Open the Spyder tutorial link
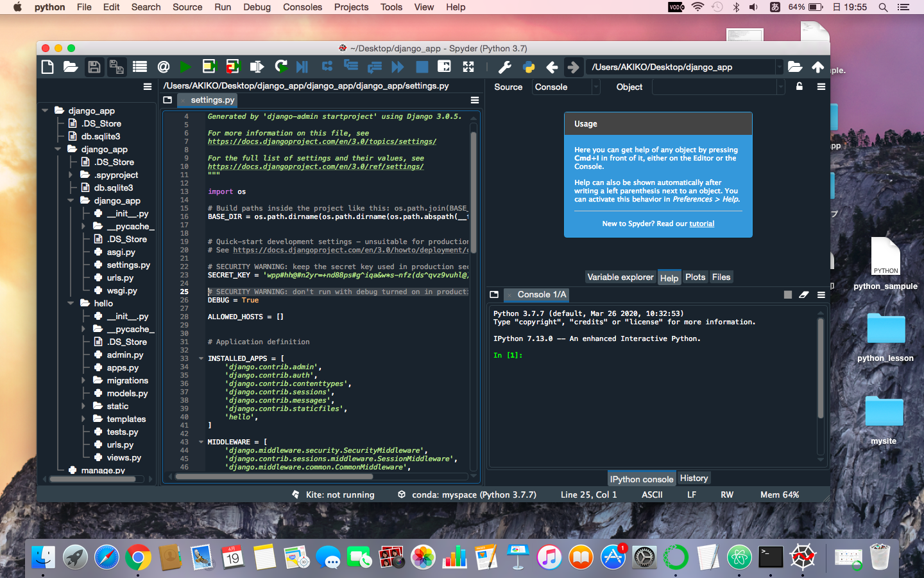Viewport: 924px width, 578px height. pyautogui.click(x=701, y=223)
